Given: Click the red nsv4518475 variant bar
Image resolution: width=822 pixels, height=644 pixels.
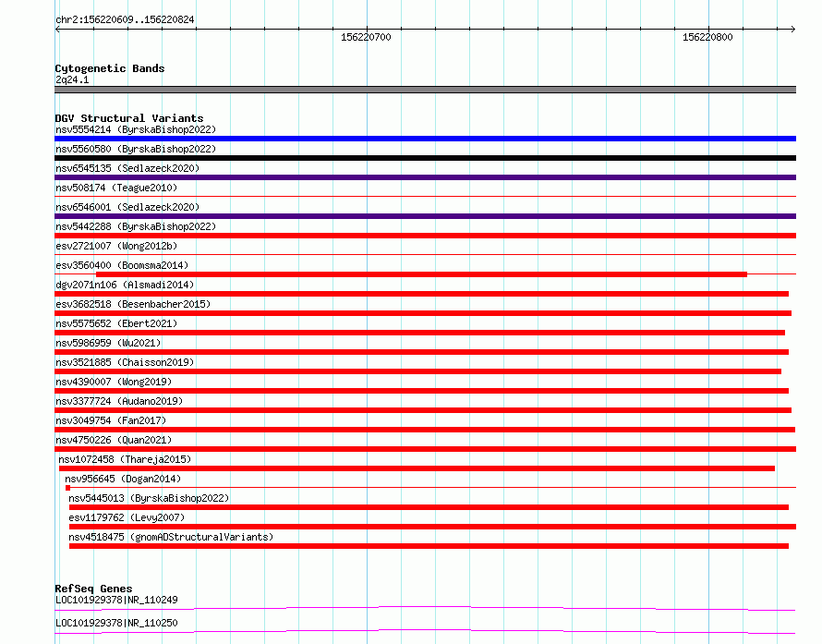Looking at the screenshot, I should pos(429,546).
